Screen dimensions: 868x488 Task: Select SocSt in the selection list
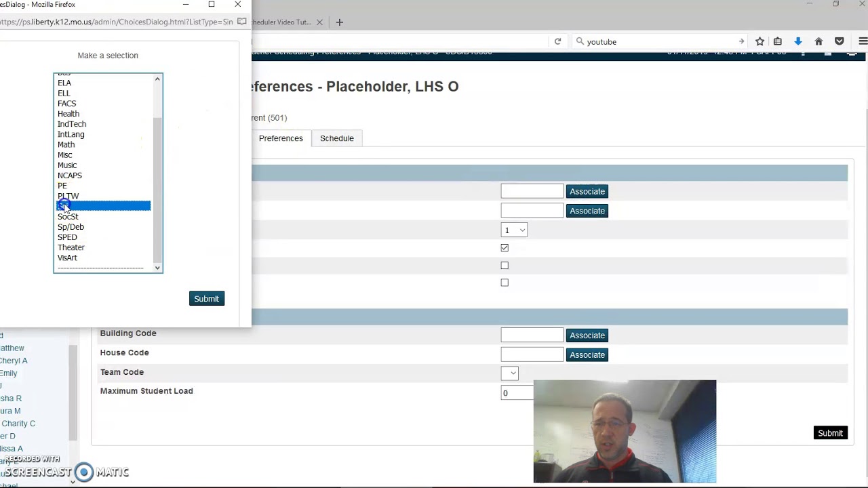tap(68, 217)
